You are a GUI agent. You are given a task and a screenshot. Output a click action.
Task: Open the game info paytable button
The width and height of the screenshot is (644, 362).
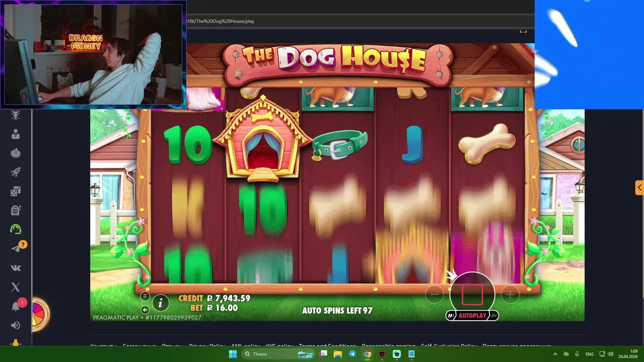pos(160,303)
